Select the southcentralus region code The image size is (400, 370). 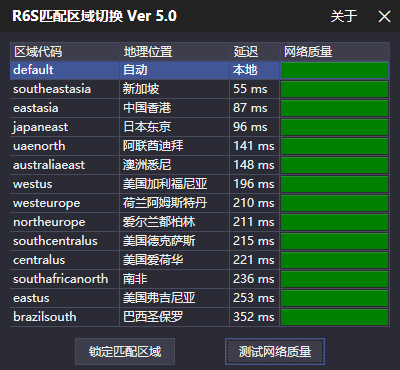click(55, 241)
